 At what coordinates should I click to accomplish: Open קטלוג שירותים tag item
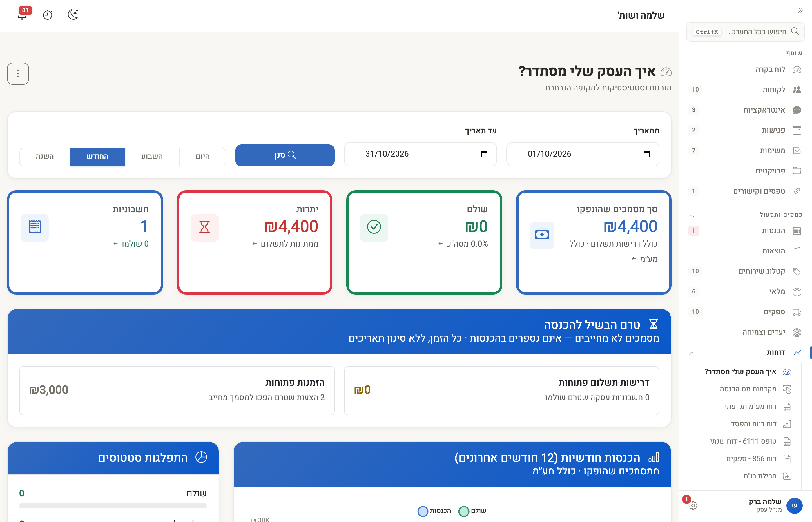pos(746,271)
